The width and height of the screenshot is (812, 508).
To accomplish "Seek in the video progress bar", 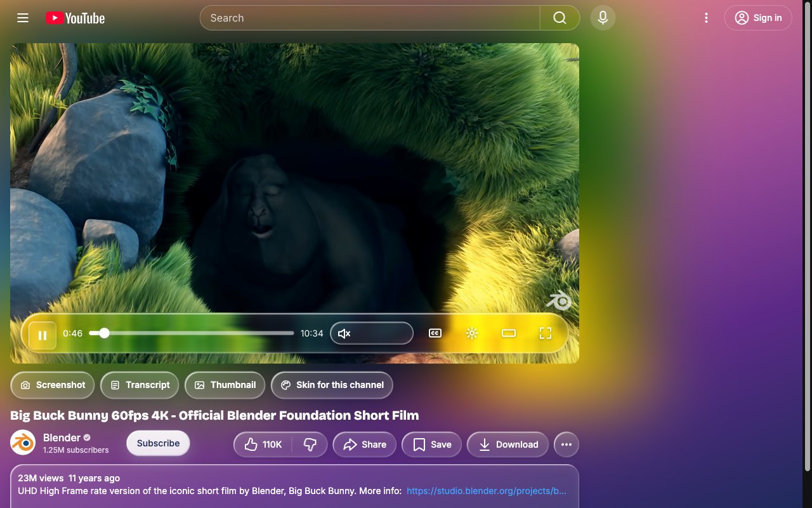I will pos(192,333).
